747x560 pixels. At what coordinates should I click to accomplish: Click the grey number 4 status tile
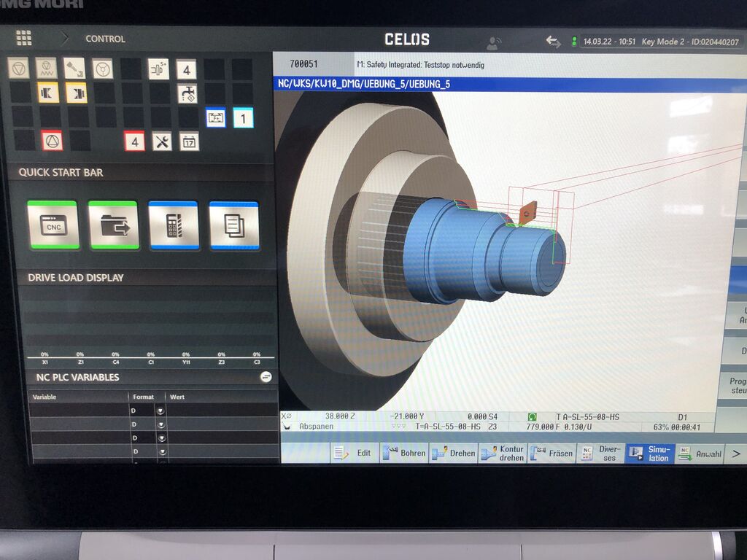pyautogui.click(x=186, y=69)
